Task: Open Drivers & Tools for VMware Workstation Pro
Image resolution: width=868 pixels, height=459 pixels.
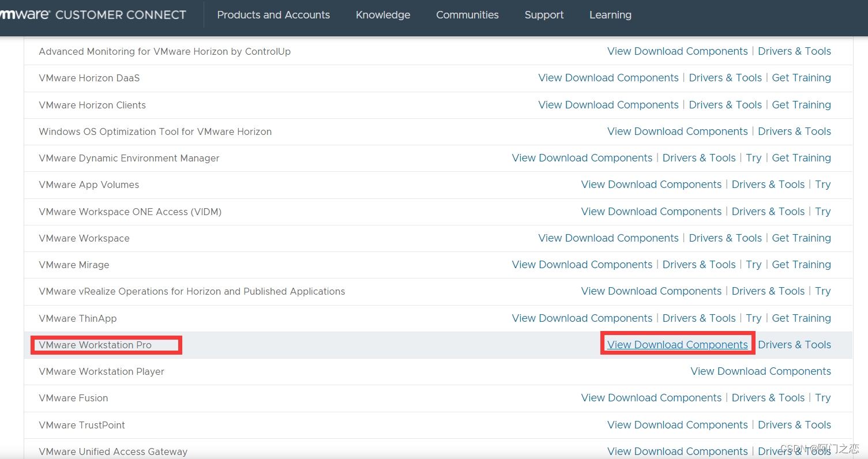Action: [794, 345]
